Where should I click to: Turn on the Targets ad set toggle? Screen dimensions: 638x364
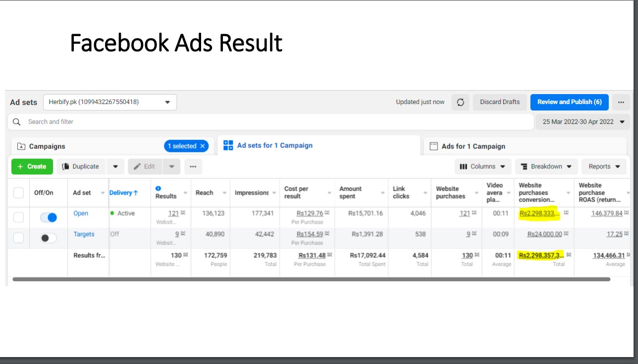pyautogui.click(x=49, y=238)
